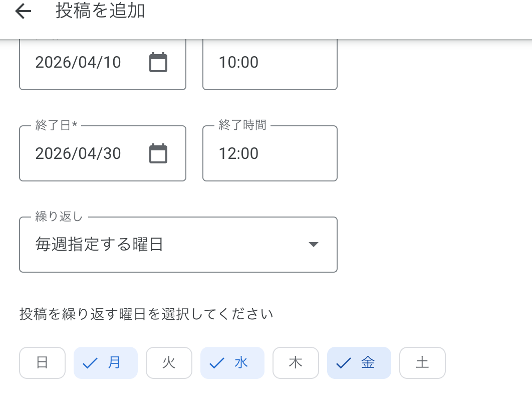Click the 終了時間 field showing 12:00

coord(270,153)
